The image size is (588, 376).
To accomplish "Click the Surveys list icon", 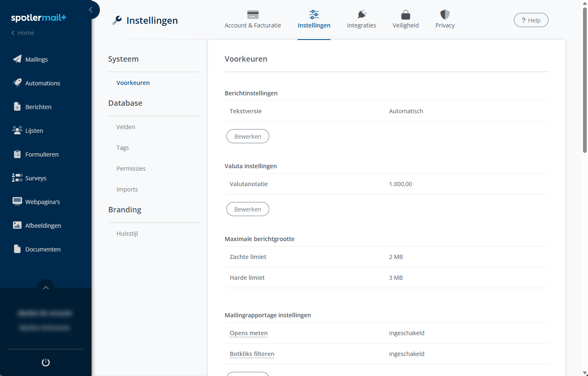I will point(17,178).
